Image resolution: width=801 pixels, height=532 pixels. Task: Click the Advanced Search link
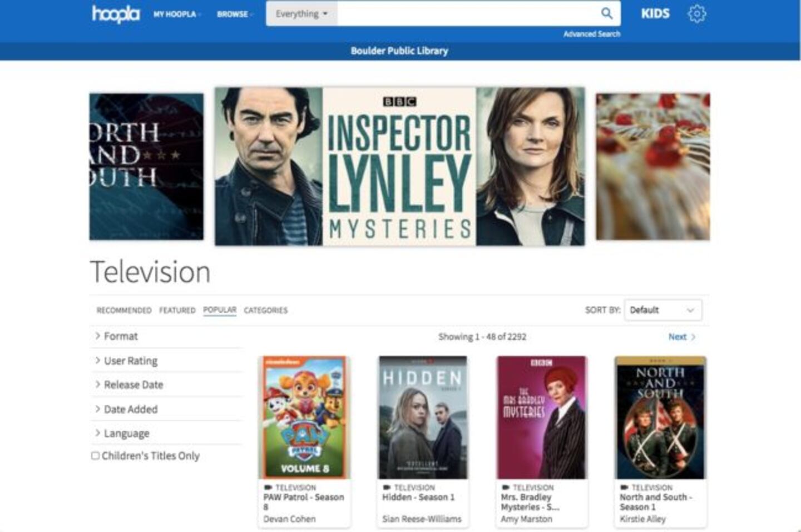(591, 34)
